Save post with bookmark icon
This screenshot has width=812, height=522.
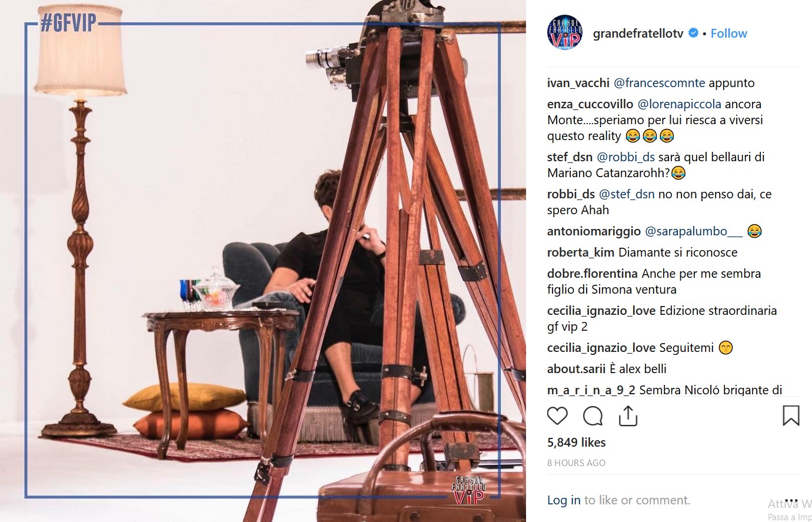tap(791, 415)
